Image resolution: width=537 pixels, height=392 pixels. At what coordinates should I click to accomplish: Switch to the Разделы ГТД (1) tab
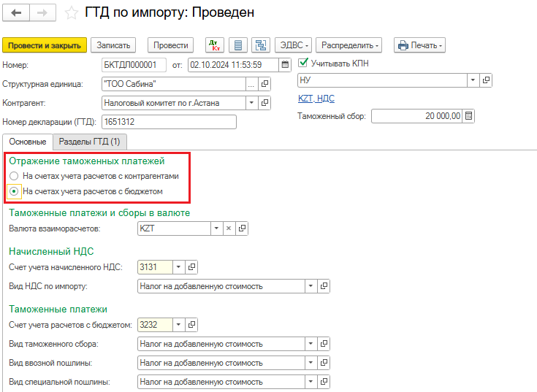[89, 142]
